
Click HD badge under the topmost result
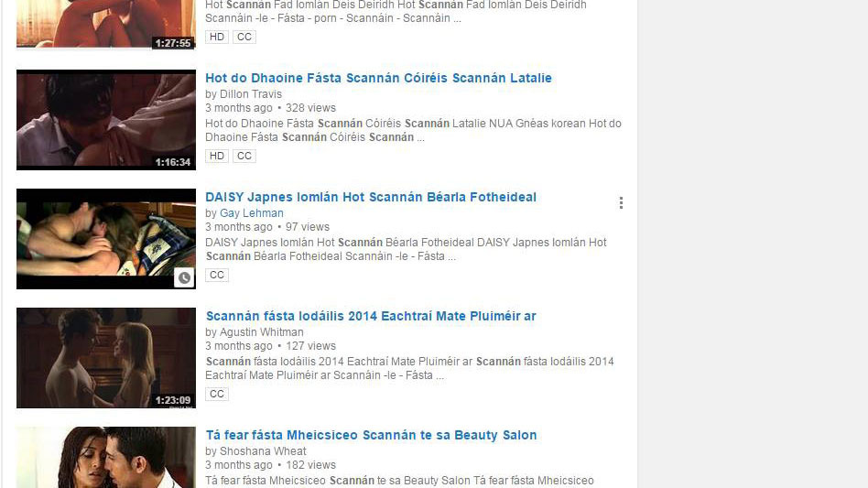(x=216, y=37)
